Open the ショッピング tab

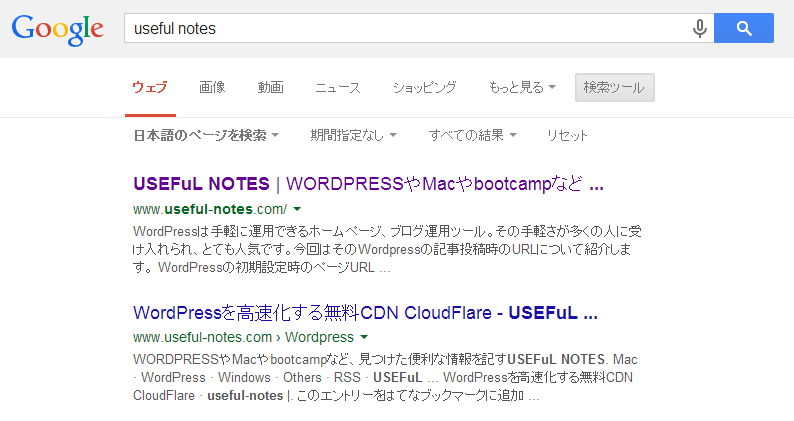tap(424, 87)
